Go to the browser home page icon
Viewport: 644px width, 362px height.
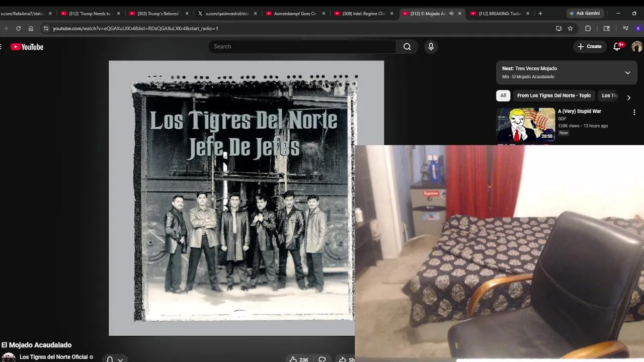pos(31,29)
